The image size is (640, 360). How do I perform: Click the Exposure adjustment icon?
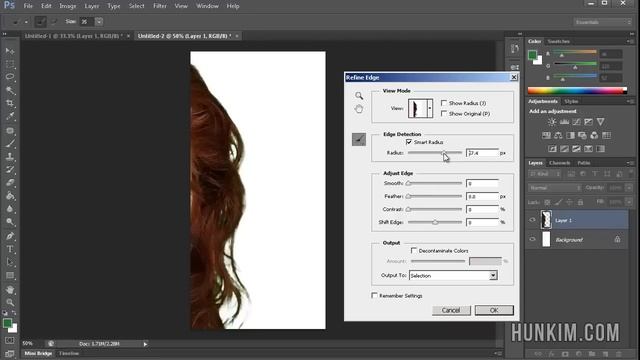[x=588, y=122]
